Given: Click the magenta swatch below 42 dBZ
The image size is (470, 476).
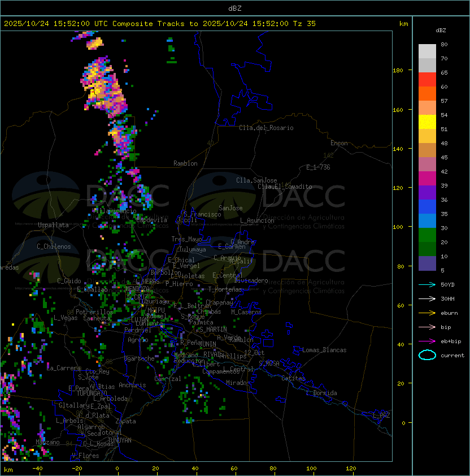Looking at the screenshot, I should click(427, 179).
